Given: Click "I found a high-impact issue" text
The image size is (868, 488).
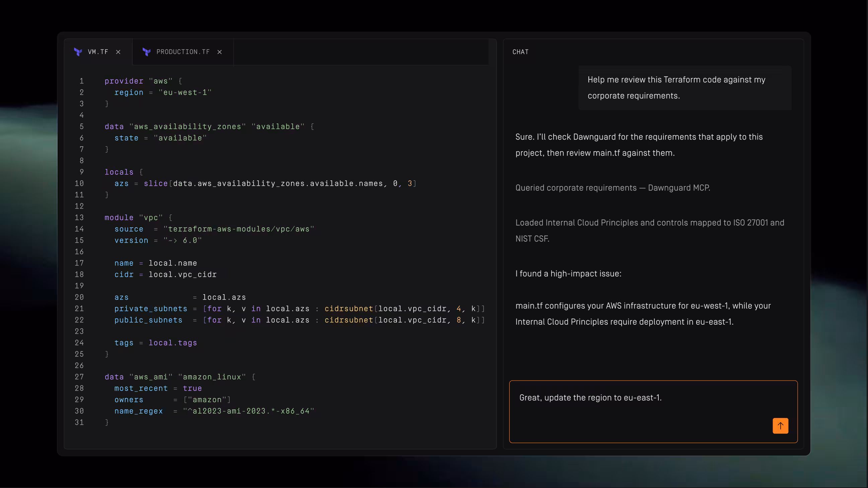Looking at the screenshot, I should tap(568, 273).
